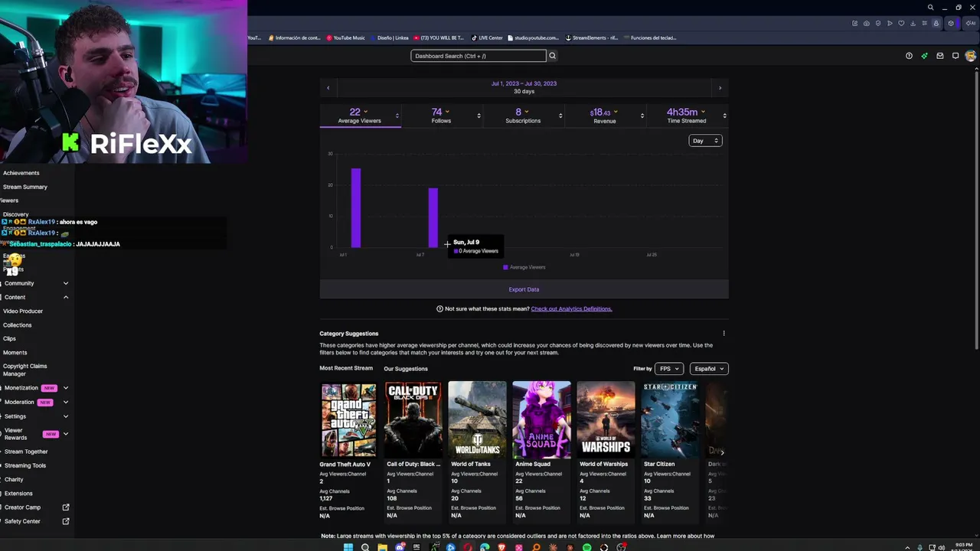Go to previous date range arrow
The width and height of the screenshot is (980, 551).
click(328, 88)
